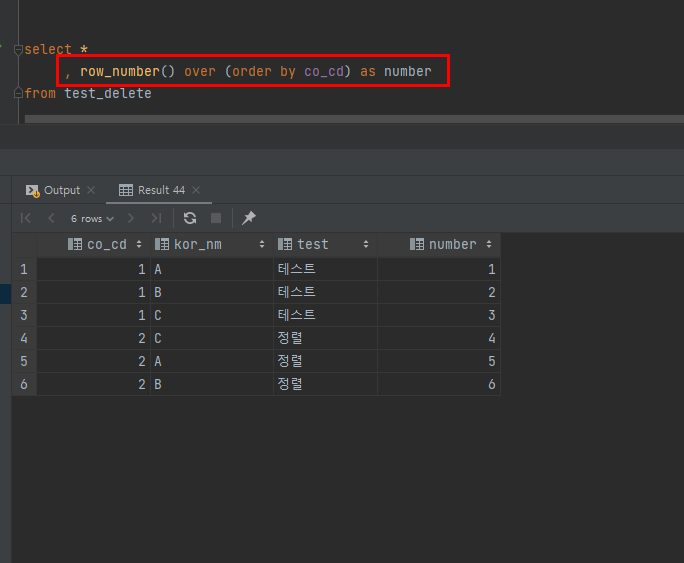Click the fold end marker beside from
Viewport: 684px width, 563px height.
coord(18,93)
